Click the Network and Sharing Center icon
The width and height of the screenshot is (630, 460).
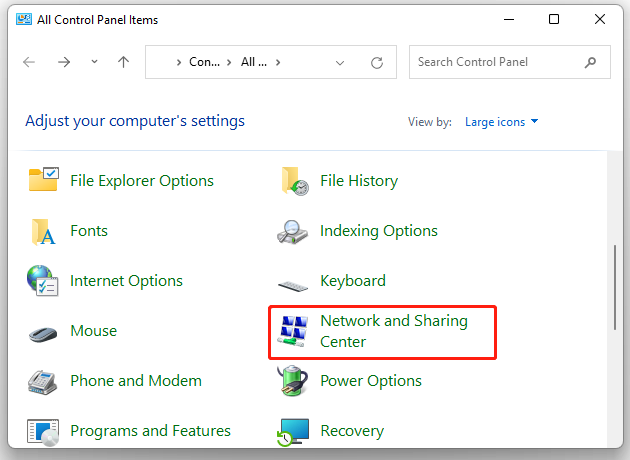click(x=294, y=331)
